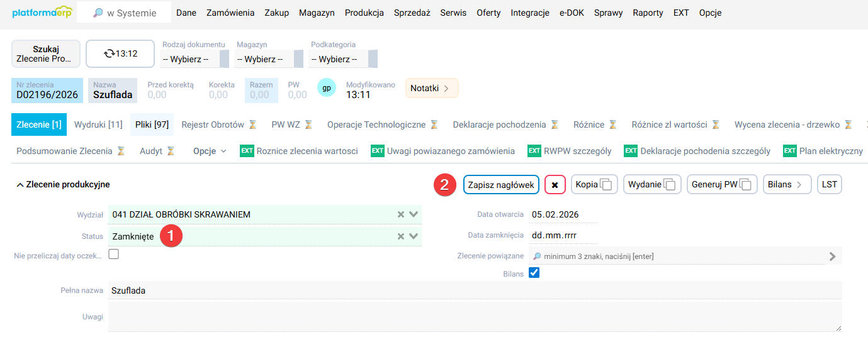Open the Podsumowanie Zlecenia tab
Image resolution: width=868 pixels, height=342 pixels.
(x=70, y=151)
